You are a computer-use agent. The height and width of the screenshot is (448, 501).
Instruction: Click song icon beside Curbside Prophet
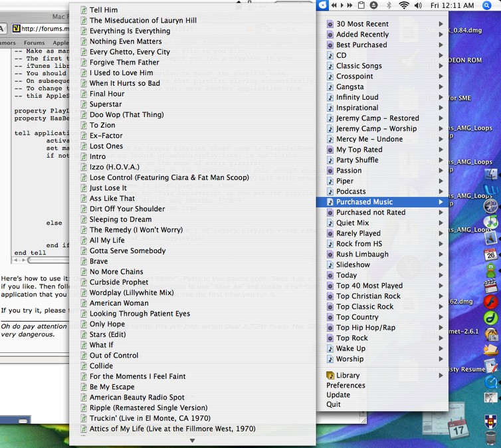tap(84, 282)
